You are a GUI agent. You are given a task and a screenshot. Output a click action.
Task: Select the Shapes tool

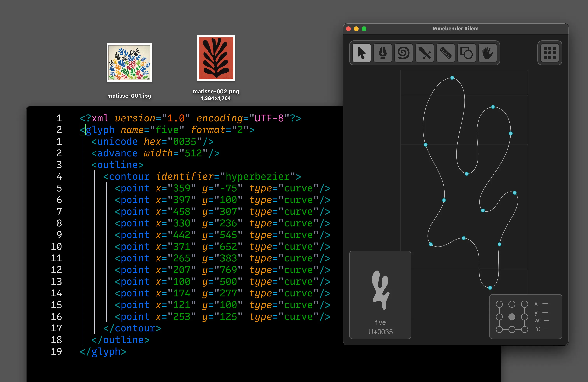pos(466,53)
